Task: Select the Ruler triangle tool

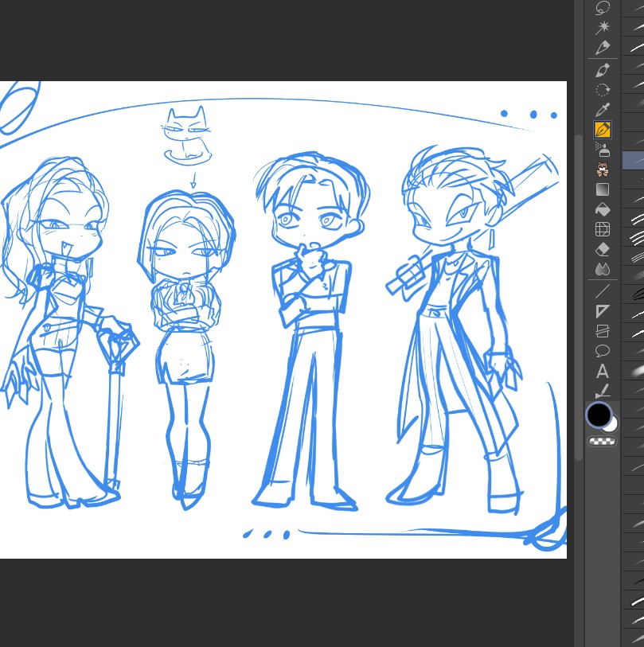Action: [603, 311]
